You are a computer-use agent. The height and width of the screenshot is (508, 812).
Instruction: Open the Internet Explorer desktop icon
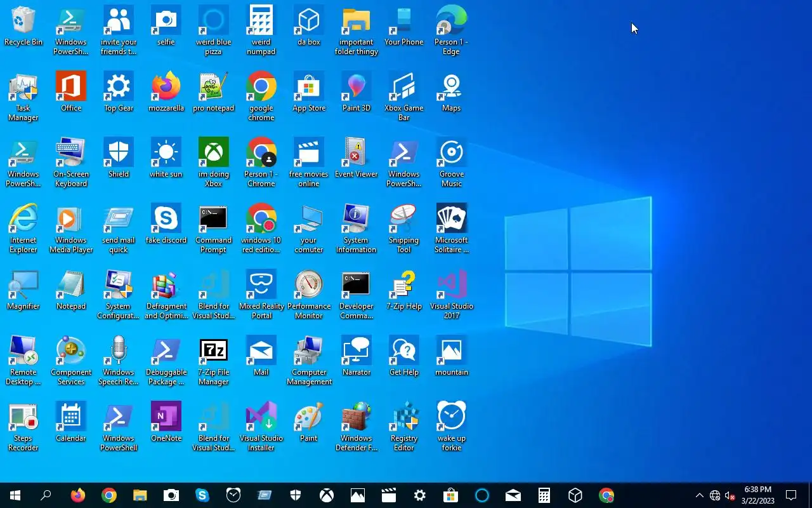(x=23, y=229)
